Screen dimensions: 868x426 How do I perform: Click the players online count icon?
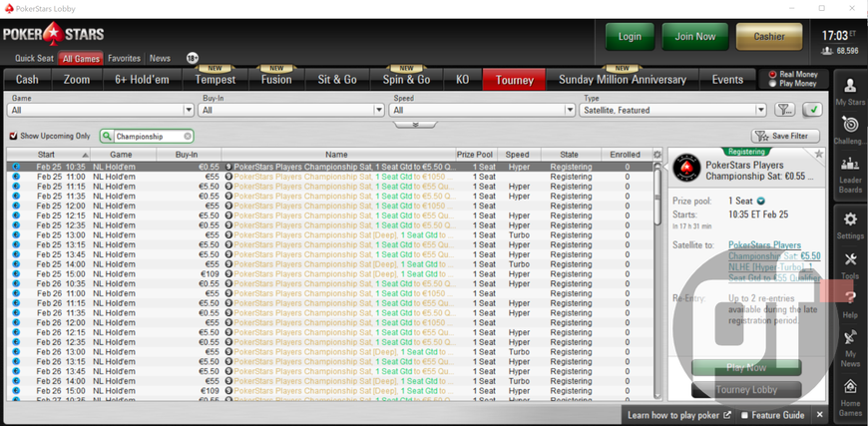pos(827,51)
